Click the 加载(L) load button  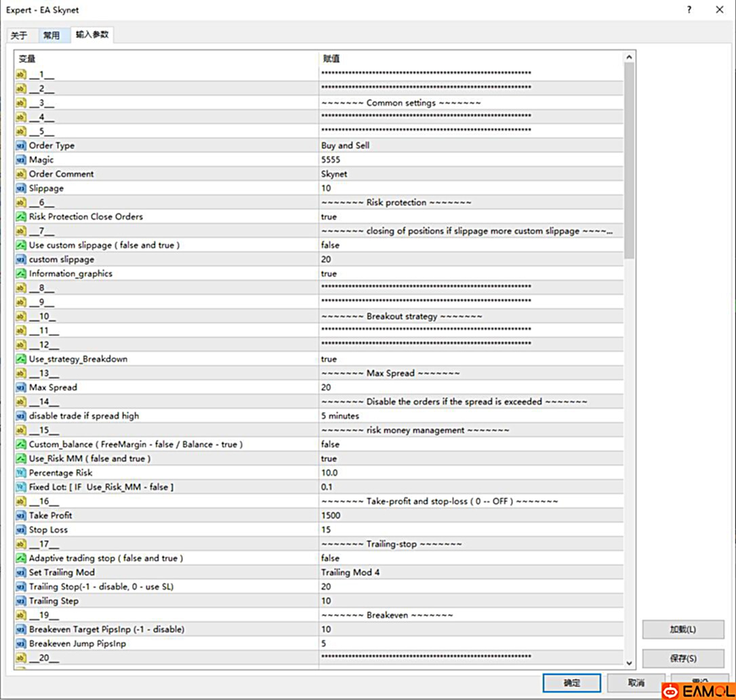point(682,630)
